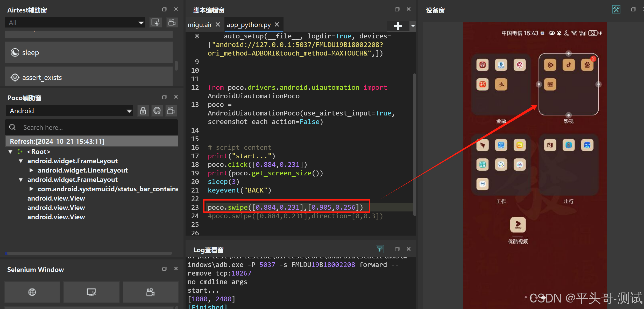Click the device window tools icon
644x309 pixels.
616,10
